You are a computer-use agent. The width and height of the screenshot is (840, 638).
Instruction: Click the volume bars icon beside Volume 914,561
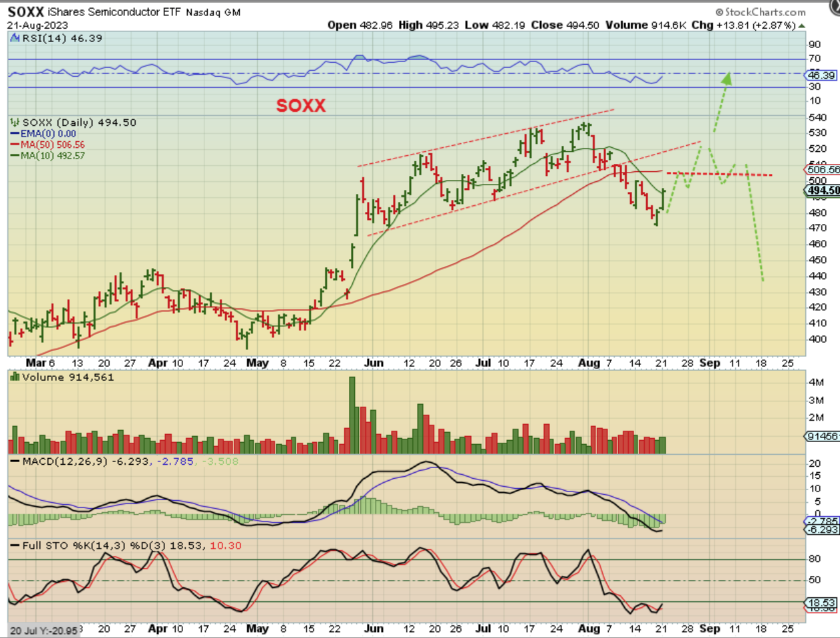click(15, 377)
